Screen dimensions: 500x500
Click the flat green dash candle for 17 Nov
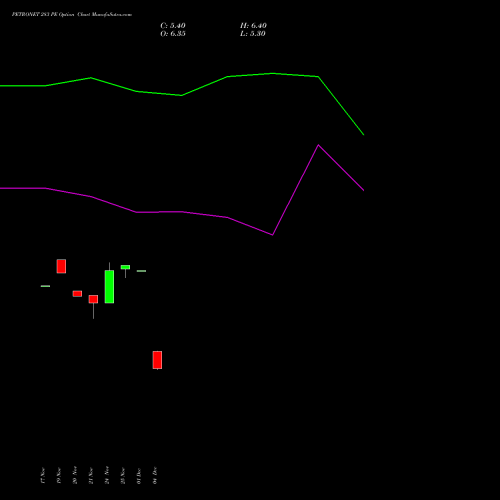click(x=45, y=286)
